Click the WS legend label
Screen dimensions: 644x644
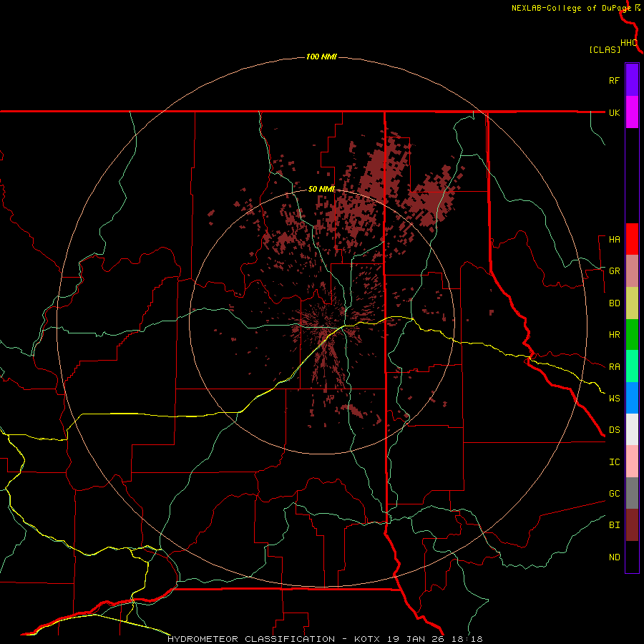coord(614,399)
